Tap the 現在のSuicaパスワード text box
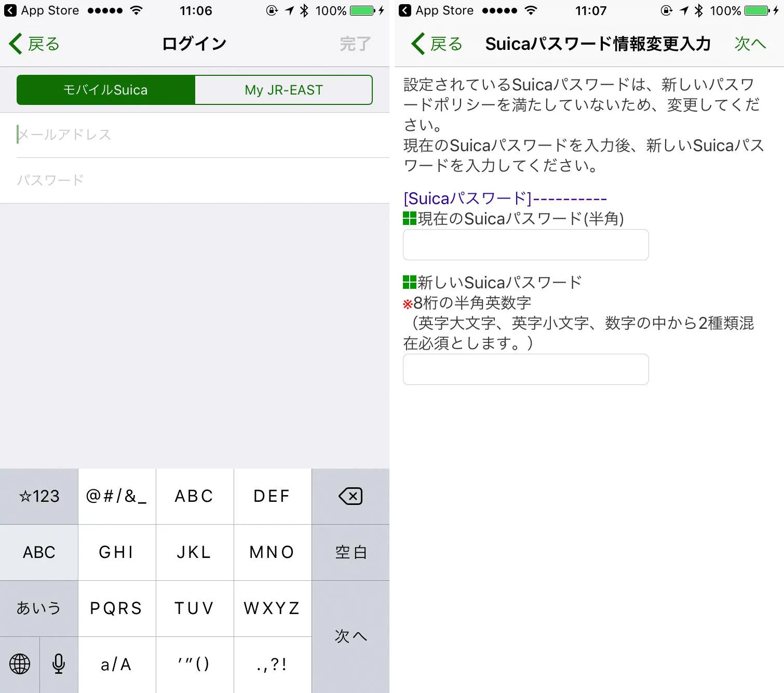 click(525, 245)
